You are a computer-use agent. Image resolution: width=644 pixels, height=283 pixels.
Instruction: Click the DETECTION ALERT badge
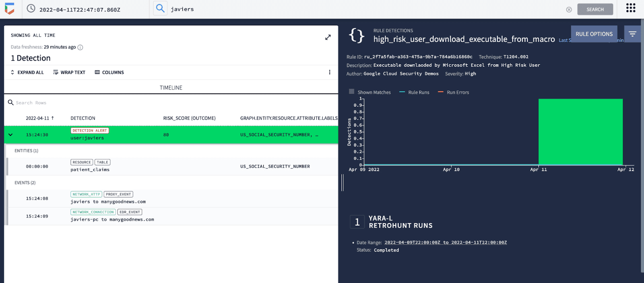click(90, 131)
